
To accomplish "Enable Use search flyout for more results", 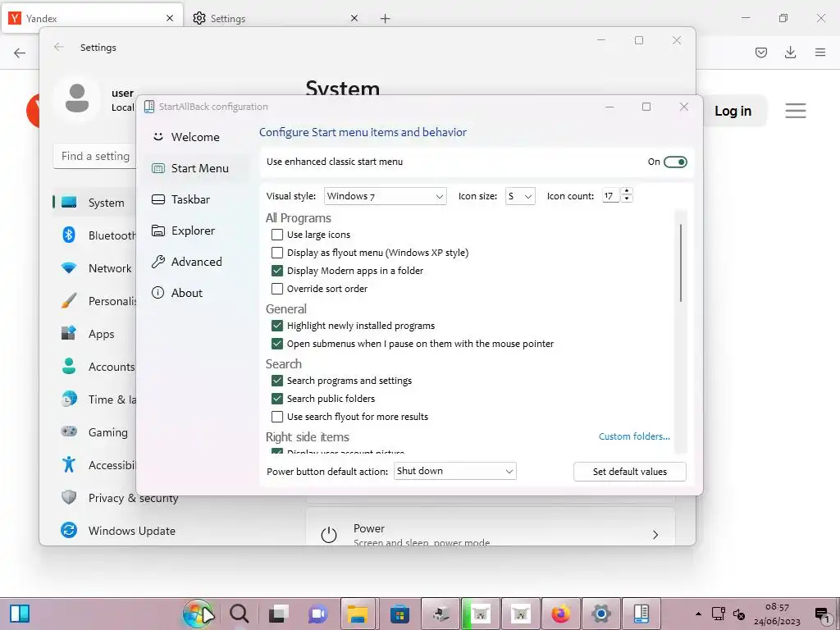I will [x=277, y=417].
